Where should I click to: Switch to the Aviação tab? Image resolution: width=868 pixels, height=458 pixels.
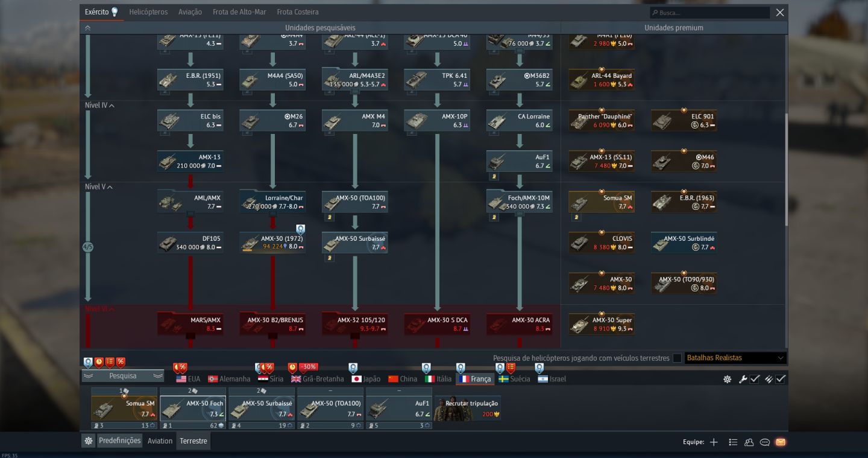pos(190,12)
